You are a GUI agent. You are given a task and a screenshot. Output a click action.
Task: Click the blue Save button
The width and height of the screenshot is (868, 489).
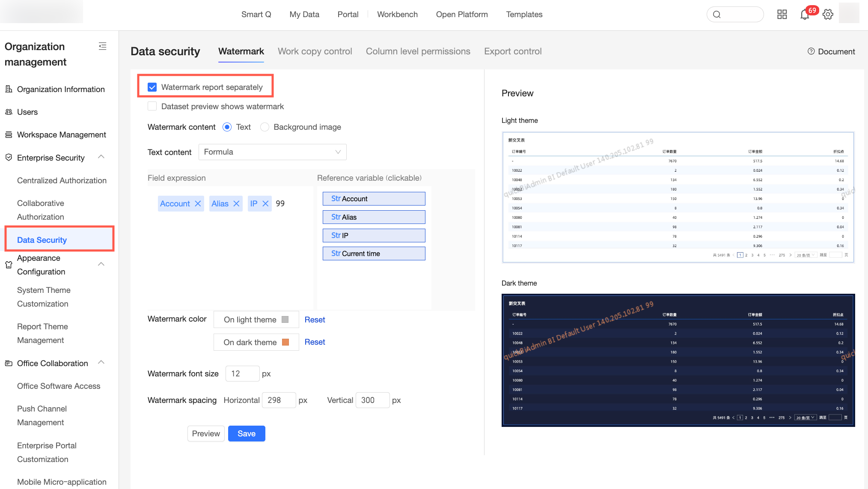tap(247, 433)
